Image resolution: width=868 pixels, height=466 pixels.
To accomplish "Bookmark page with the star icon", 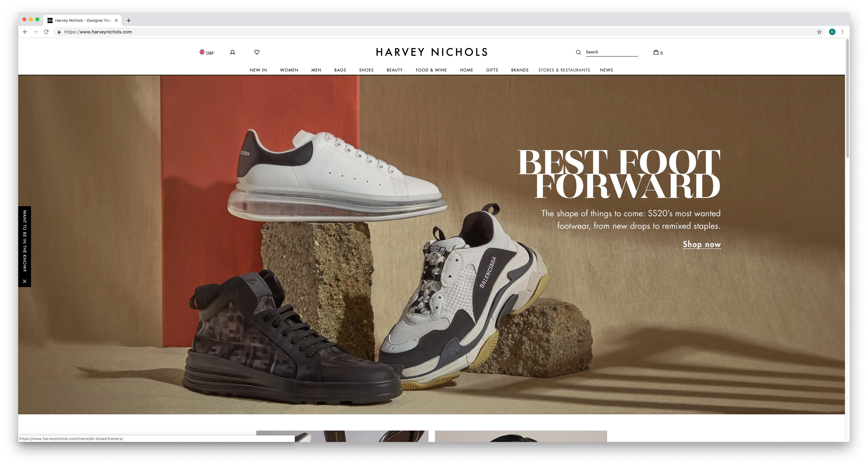I will (x=819, y=32).
